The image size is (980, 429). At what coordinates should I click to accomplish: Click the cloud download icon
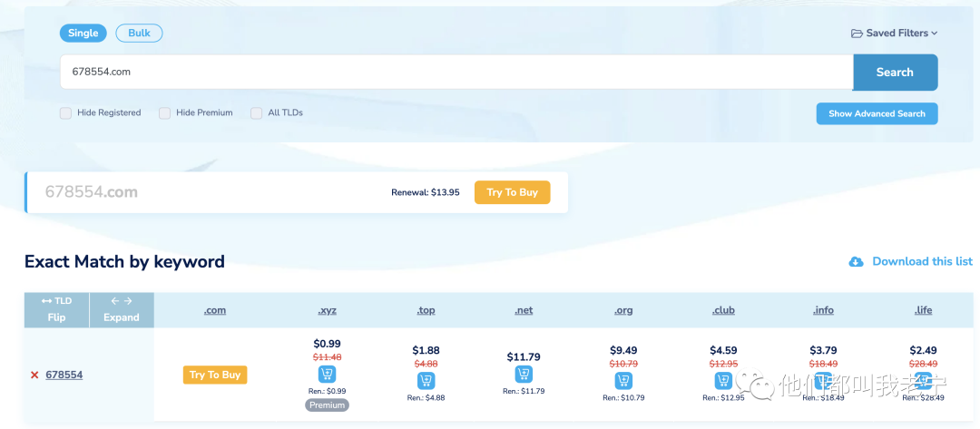click(x=856, y=261)
